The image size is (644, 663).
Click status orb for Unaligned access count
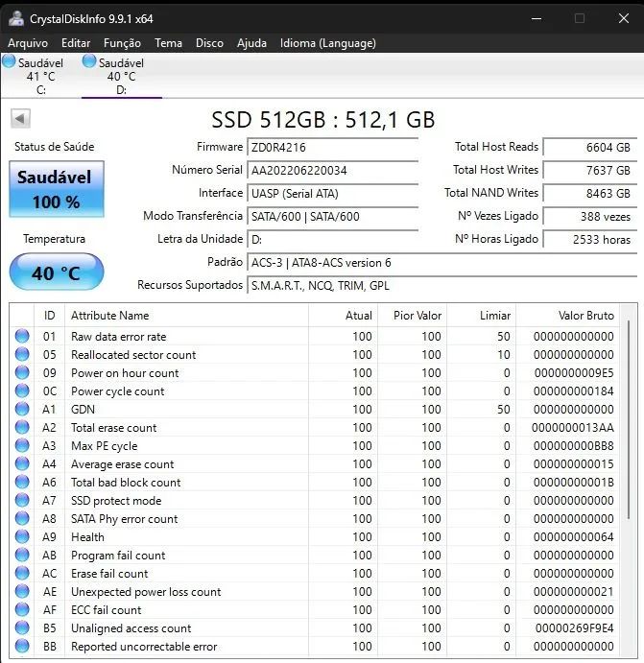tap(22, 627)
